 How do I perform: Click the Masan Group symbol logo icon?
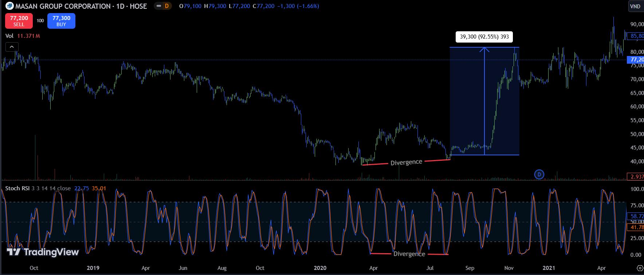click(10, 6)
